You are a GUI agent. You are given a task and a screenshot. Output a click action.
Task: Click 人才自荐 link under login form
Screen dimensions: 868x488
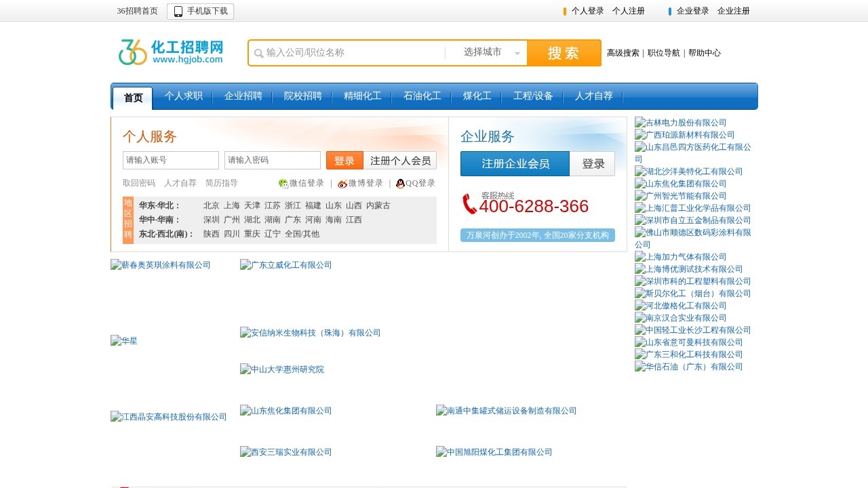point(180,183)
